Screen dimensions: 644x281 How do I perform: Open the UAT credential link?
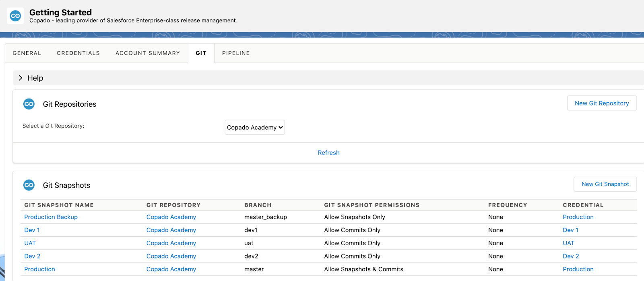point(569,243)
